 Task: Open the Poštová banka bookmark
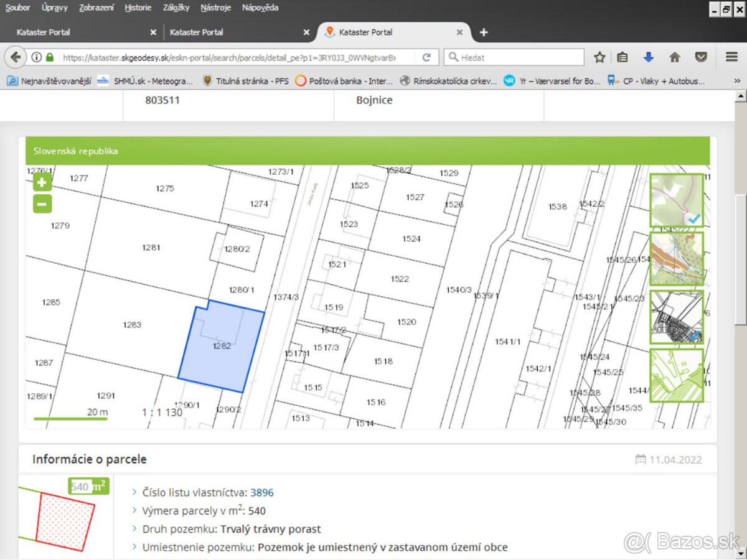[x=345, y=81]
